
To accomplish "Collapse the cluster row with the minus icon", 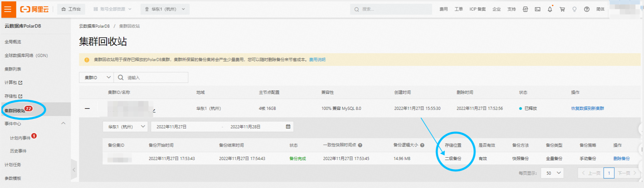I will click(87, 109).
